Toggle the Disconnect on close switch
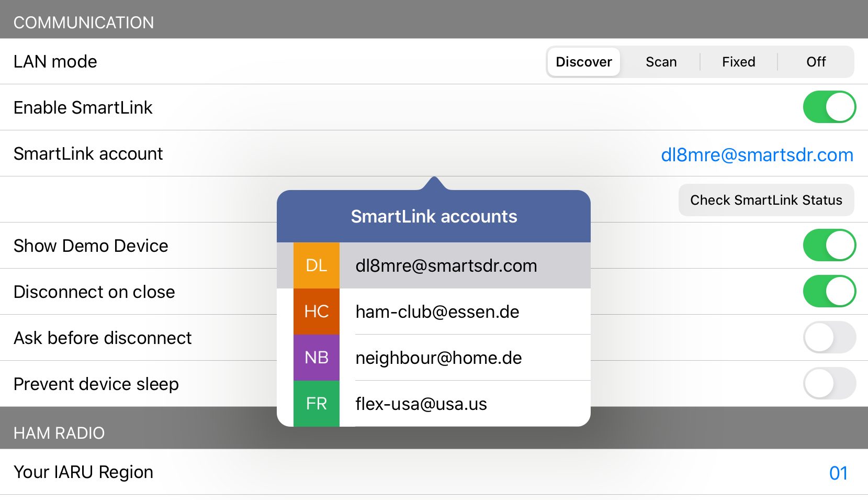This screenshot has height=500, width=868. (829, 291)
